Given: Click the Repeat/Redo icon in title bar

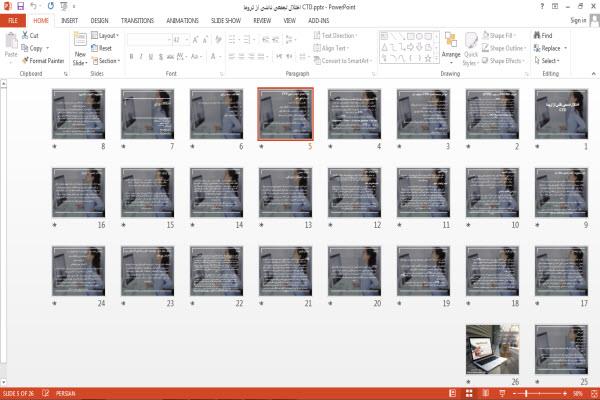Looking at the screenshot, I should coord(51,6).
